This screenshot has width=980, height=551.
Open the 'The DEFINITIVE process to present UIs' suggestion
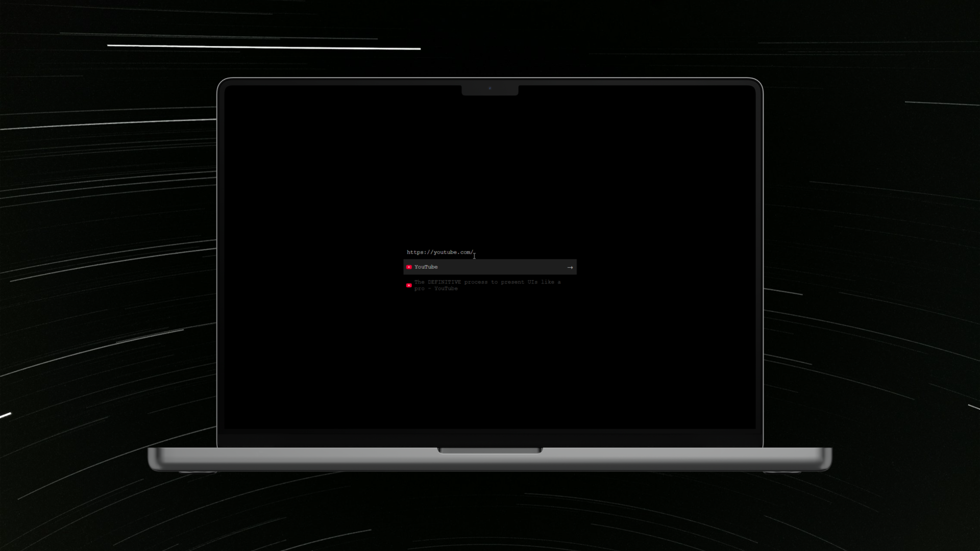pos(490,285)
